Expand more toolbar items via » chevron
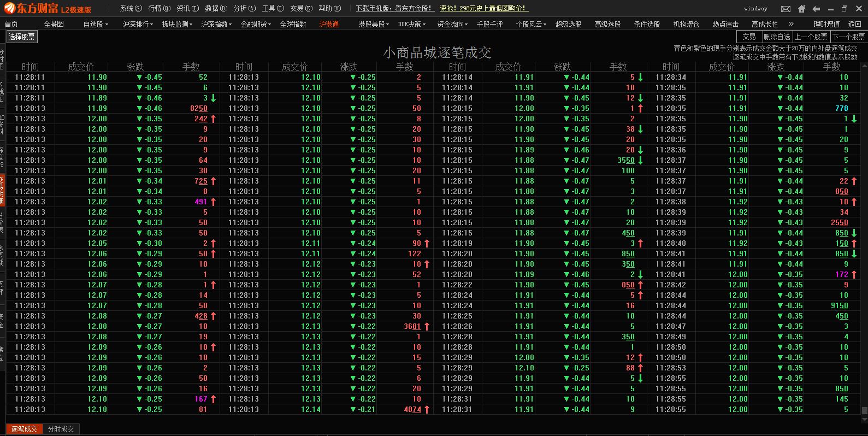868x436 pixels. click(x=791, y=24)
